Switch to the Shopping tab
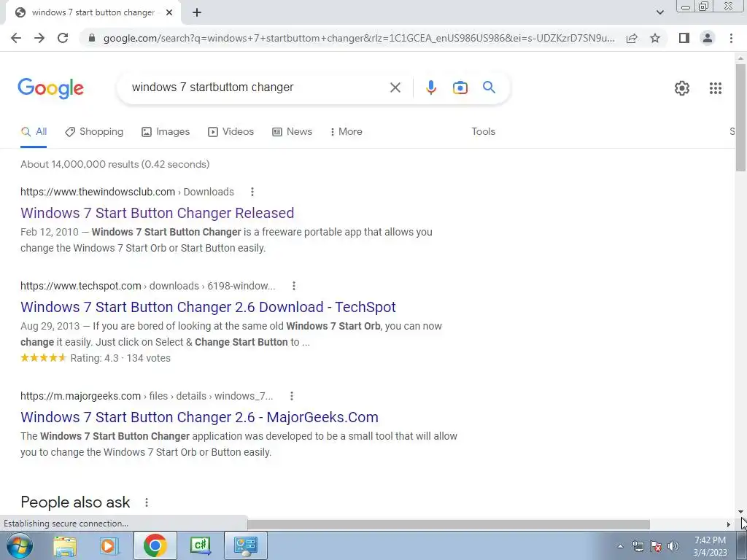This screenshot has width=747, height=560. [x=94, y=132]
